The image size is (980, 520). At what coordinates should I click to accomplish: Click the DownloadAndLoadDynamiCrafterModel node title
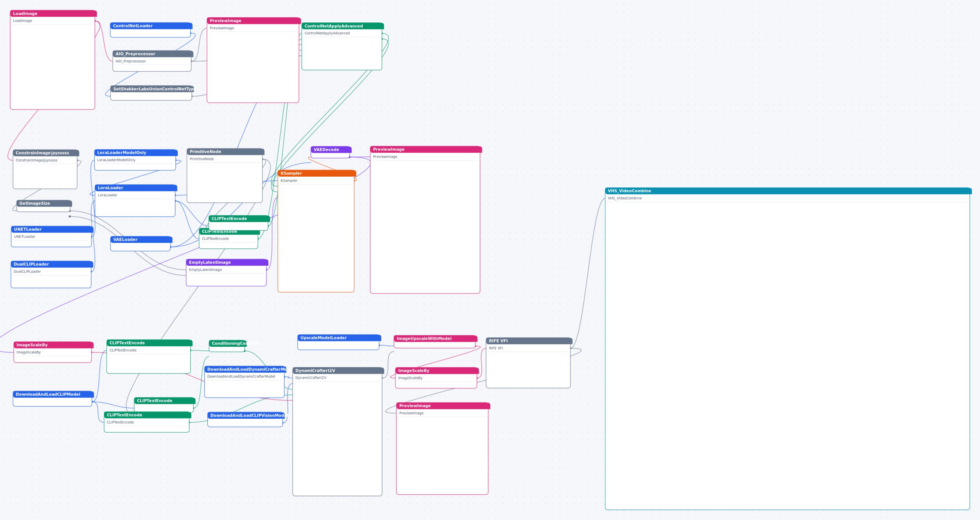pyautogui.click(x=245, y=369)
